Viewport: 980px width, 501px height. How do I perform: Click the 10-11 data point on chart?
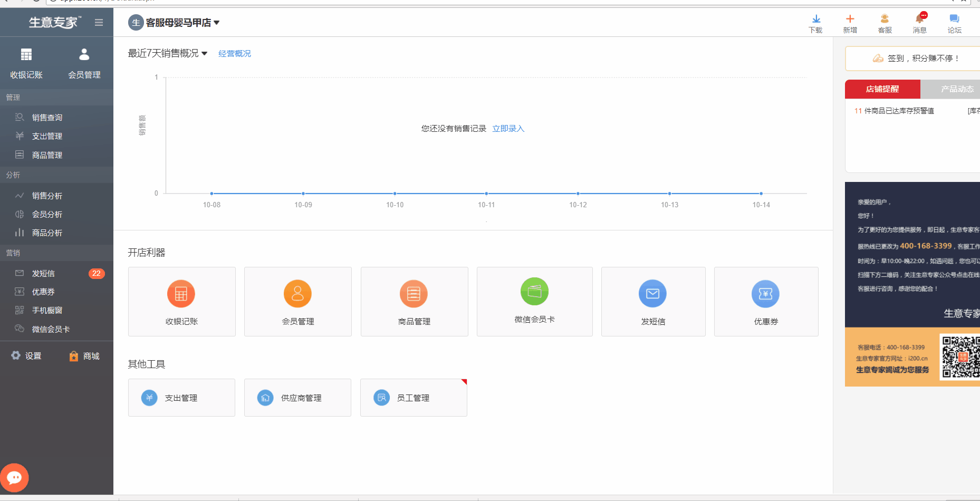[x=486, y=194]
